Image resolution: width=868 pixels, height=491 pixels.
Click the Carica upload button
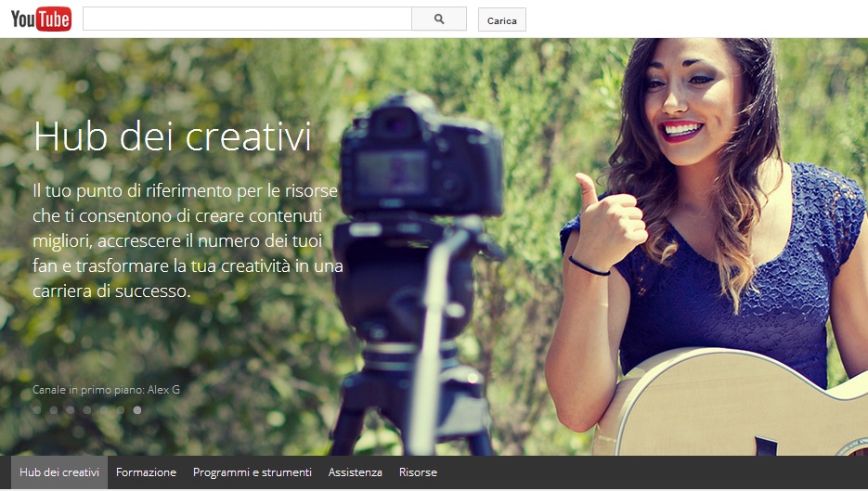click(x=501, y=20)
